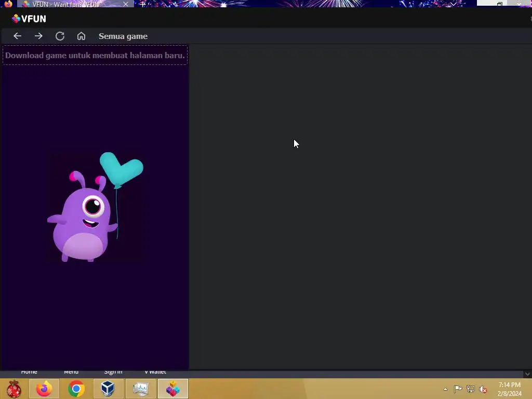This screenshot has height=399, width=532.
Task: Open the system monitor taskbar icon
Action: (x=140, y=389)
